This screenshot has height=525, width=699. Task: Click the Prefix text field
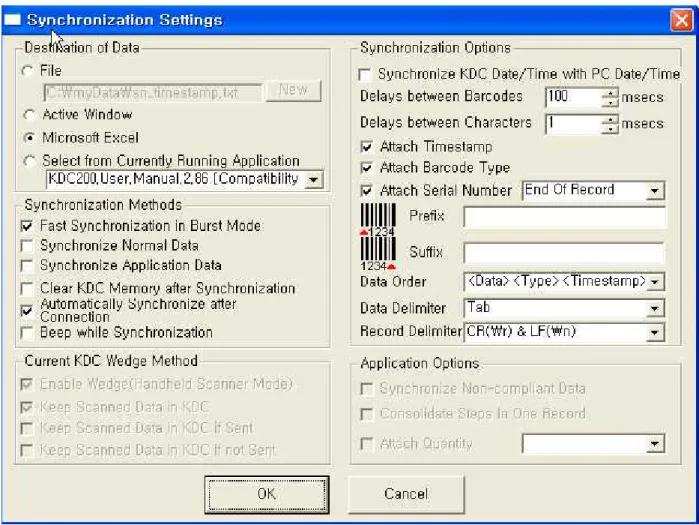564,217
